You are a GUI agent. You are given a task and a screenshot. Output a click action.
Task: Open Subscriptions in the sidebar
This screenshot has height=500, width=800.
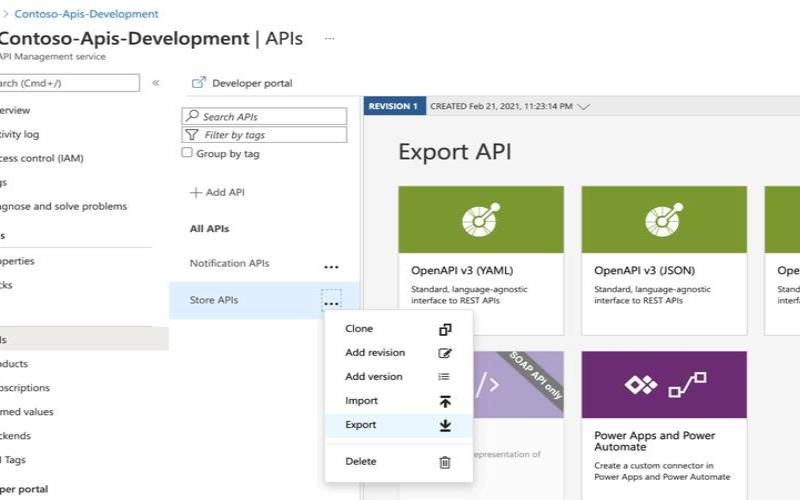[24, 388]
